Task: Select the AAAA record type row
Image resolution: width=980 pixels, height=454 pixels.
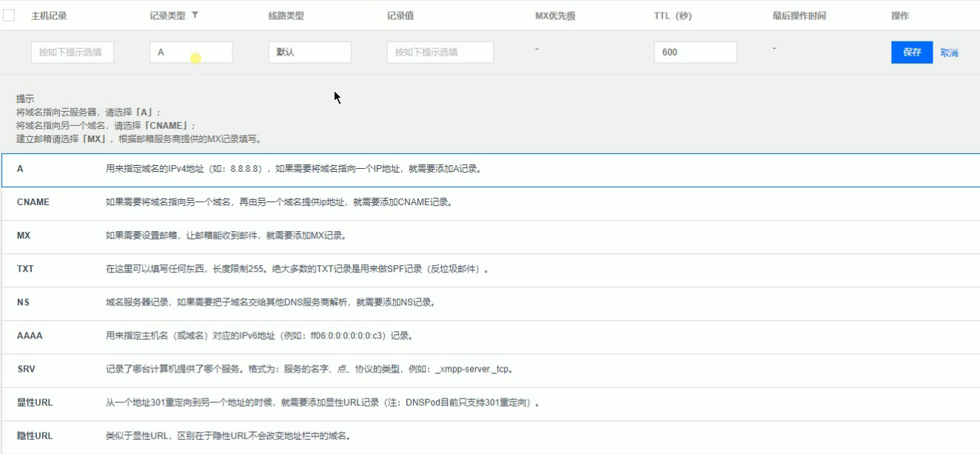Action: 296,335
